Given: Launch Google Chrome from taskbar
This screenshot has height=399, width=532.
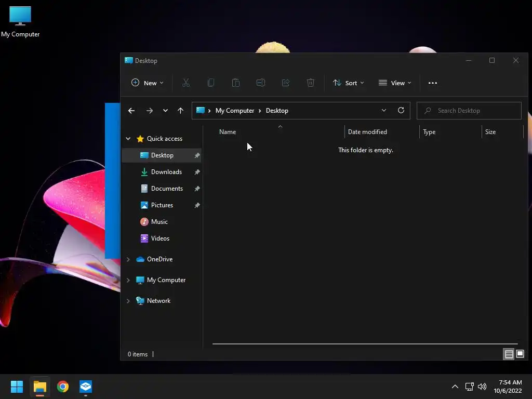Looking at the screenshot, I should tap(63, 387).
